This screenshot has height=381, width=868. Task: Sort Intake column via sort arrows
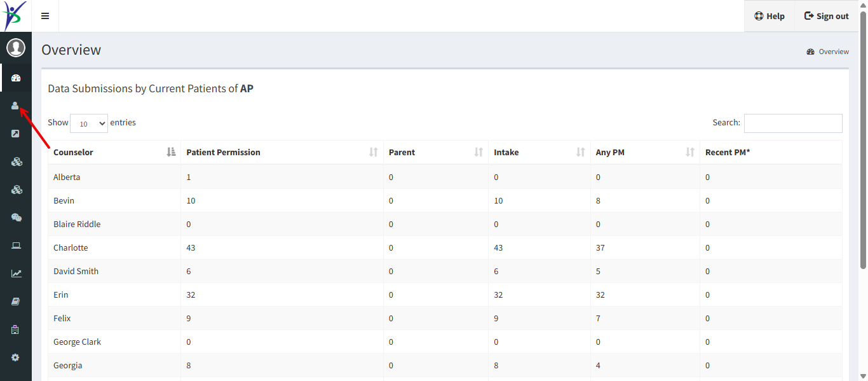tap(581, 152)
